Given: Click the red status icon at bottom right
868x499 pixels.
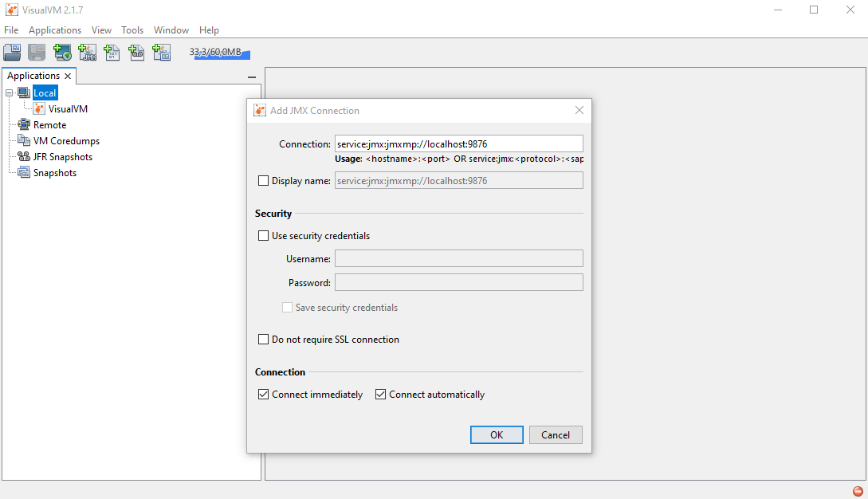Looking at the screenshot, I should [x=858, y=491].
